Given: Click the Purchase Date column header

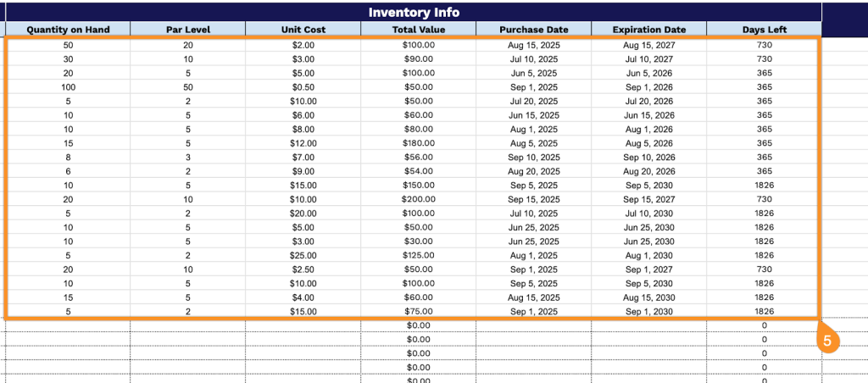Looking at the screenshot, I should coord(533,30).
